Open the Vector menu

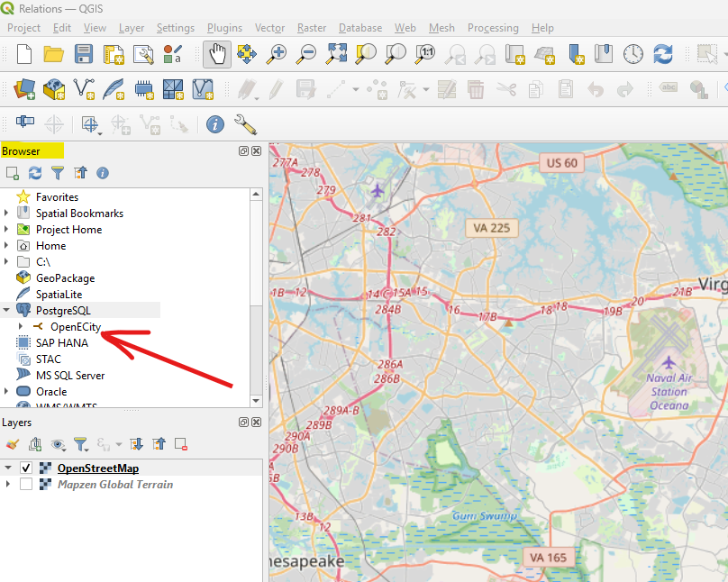269,28
